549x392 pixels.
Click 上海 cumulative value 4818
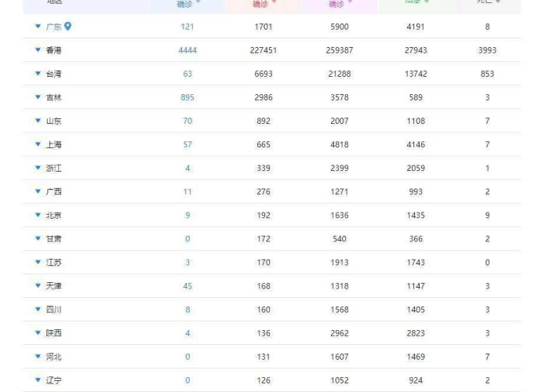pos(340,144)
